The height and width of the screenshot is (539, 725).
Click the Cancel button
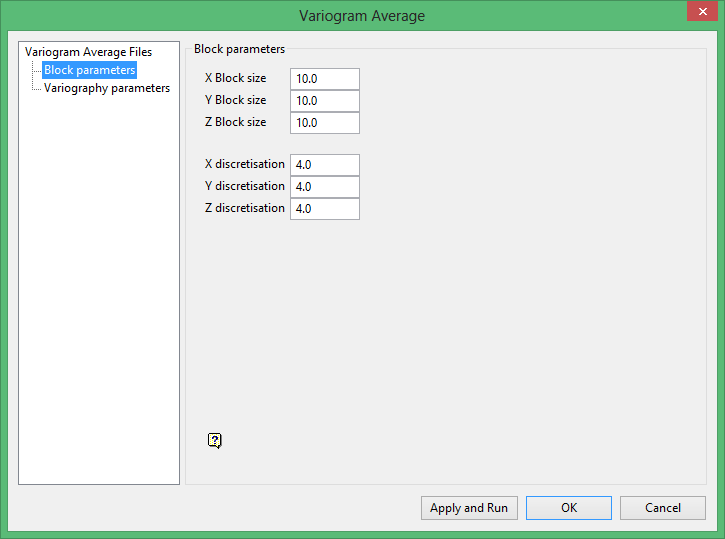(x=663, y=508)
